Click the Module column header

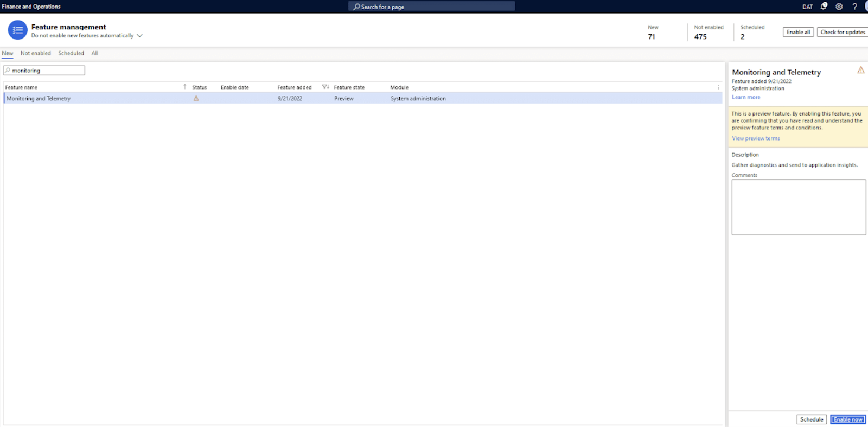[x=399, y=87]
